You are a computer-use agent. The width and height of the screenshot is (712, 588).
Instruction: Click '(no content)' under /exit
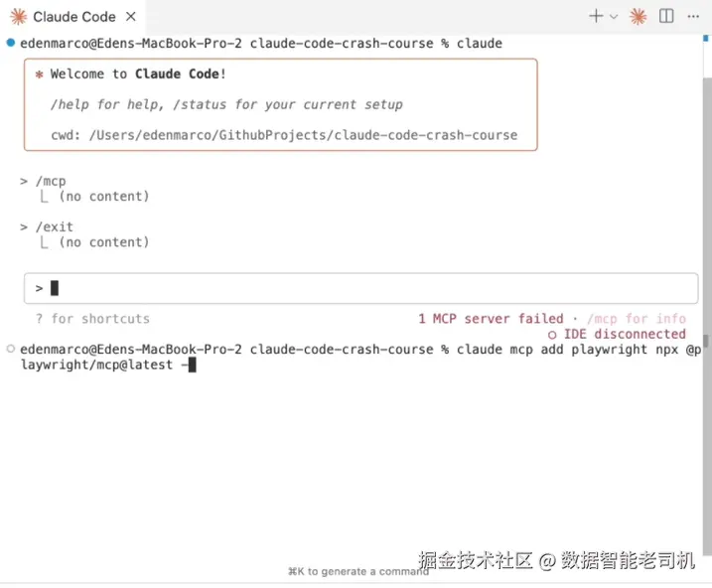coord(104,242)
